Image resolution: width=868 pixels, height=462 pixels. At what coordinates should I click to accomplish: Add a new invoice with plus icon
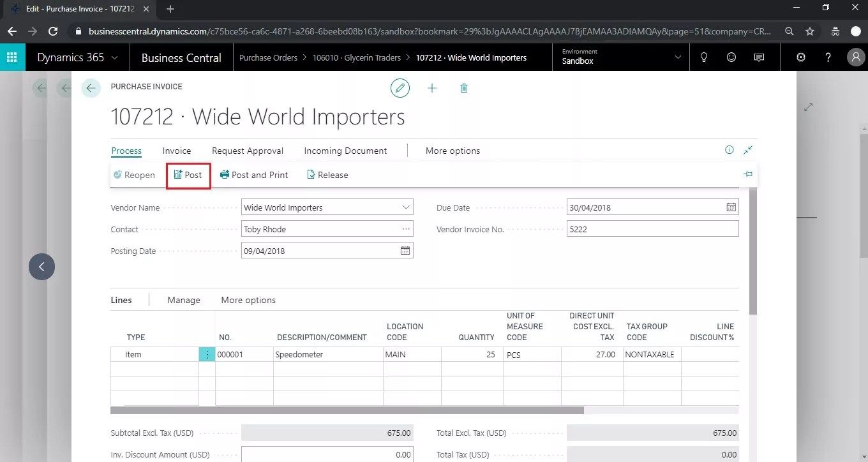tap(432, 88)
